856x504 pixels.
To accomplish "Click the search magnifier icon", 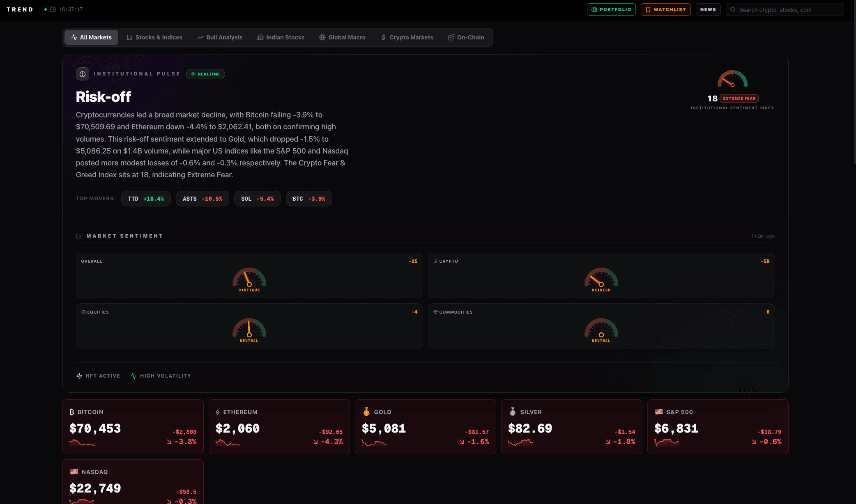I will 733,9.
